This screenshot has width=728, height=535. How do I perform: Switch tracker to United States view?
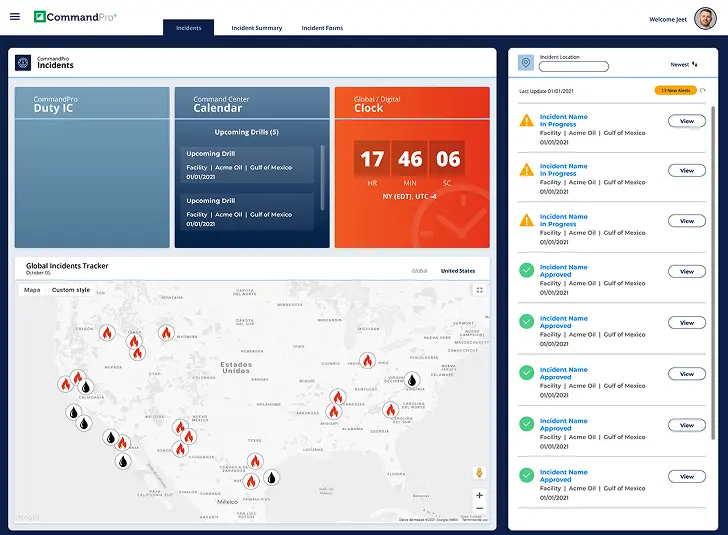tap(458, 270)
